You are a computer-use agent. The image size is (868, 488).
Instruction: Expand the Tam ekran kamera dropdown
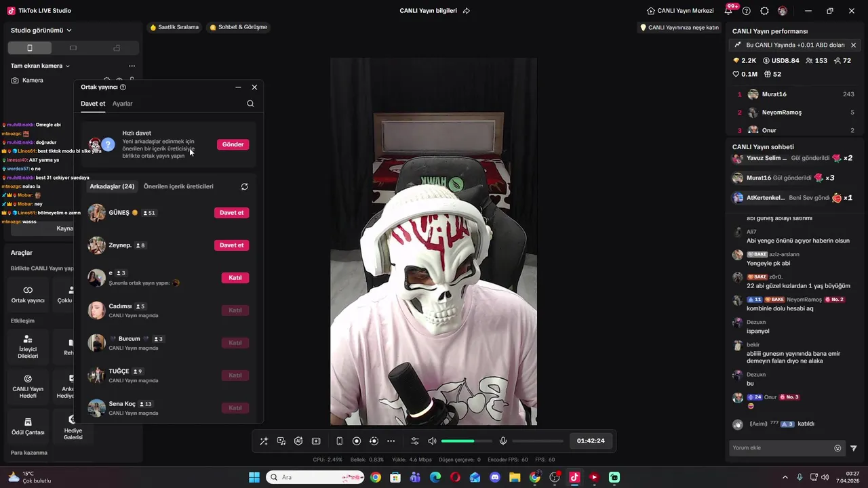click(40, 66)
